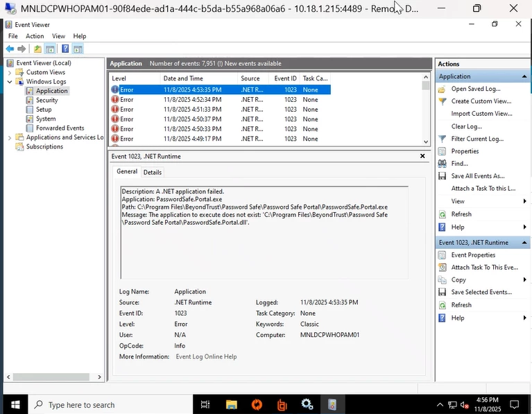Viewport: 532px width, 414px height.
Task: Show hidden system tray icons chevron
Action: pos(440,404)
